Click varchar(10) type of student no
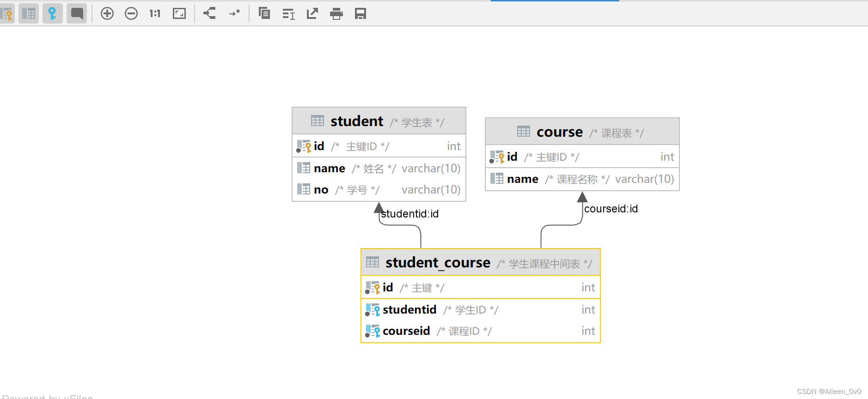This screenshot has width=868, height=399. click(x=431, y=190)
